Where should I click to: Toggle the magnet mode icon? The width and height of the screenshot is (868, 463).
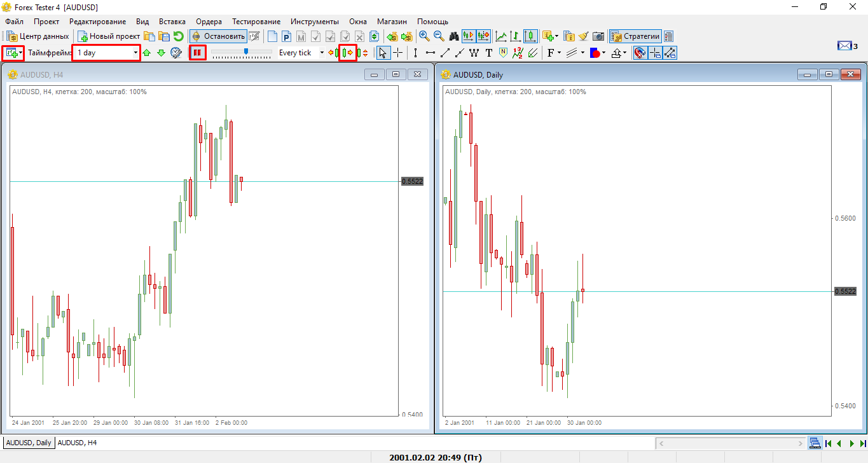(640, 53)
